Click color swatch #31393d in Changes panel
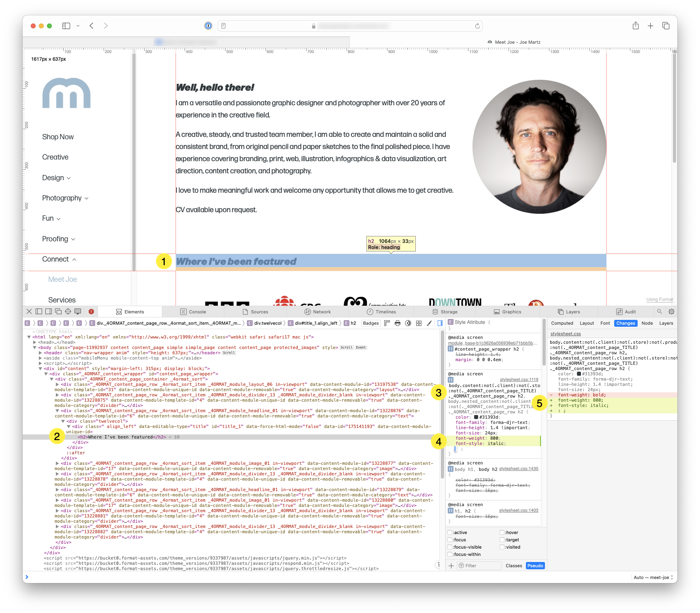The width and height of the screenshot is (700, 613). click(579, 374)
